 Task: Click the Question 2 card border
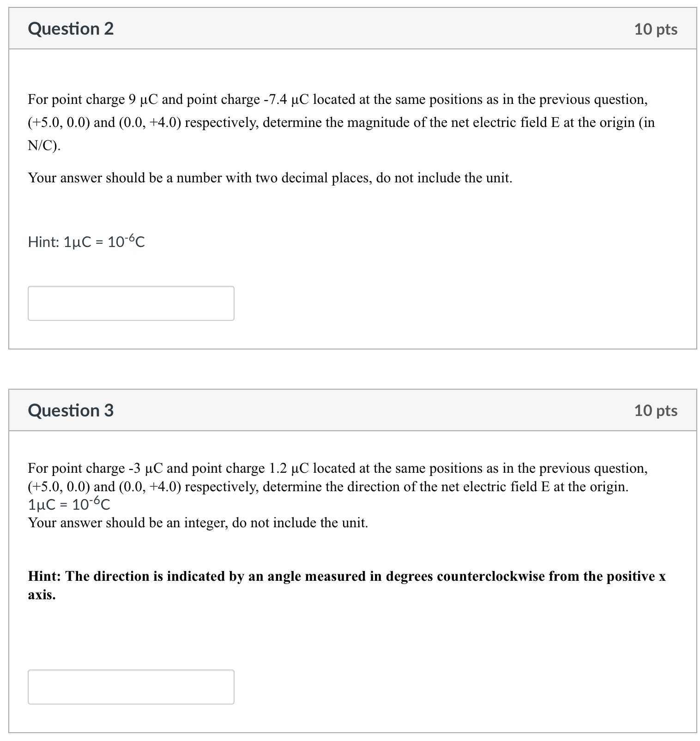8,185
